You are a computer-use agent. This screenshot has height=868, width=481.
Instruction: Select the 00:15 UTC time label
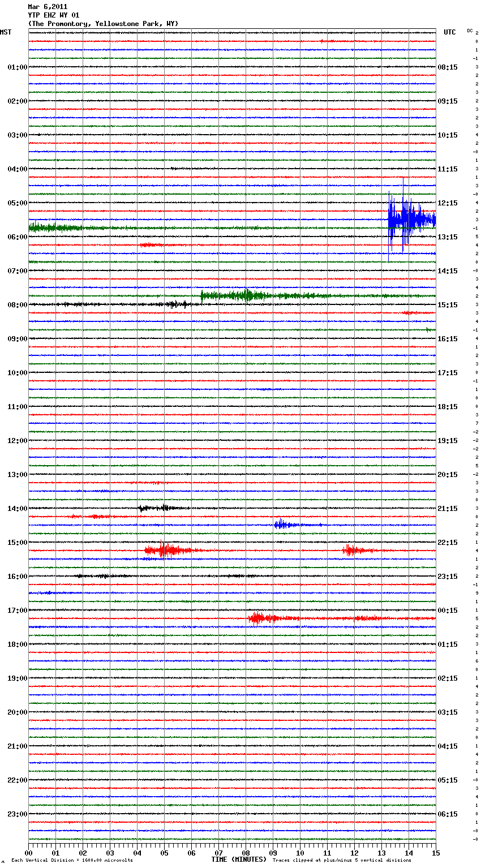coord(448,611)
